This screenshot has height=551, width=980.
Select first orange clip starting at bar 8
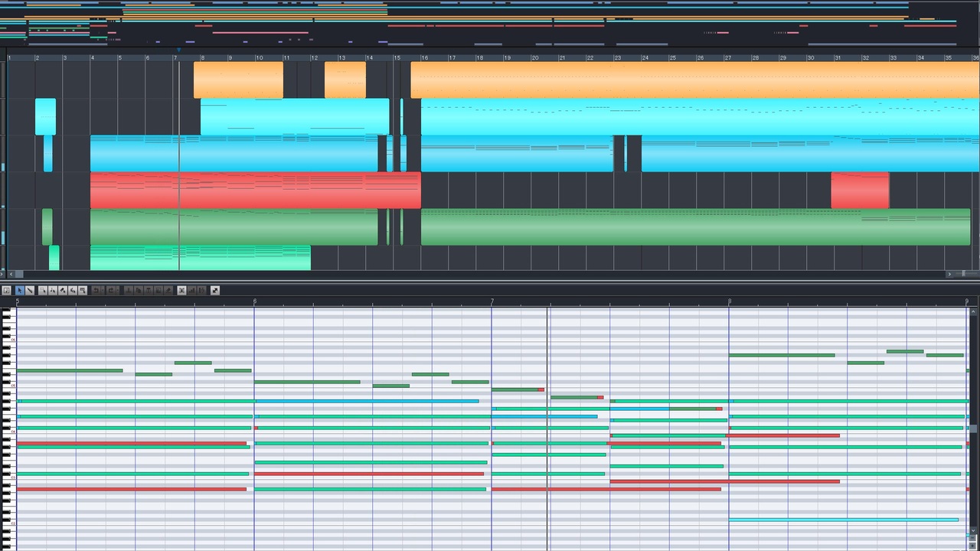click(238, 80)
